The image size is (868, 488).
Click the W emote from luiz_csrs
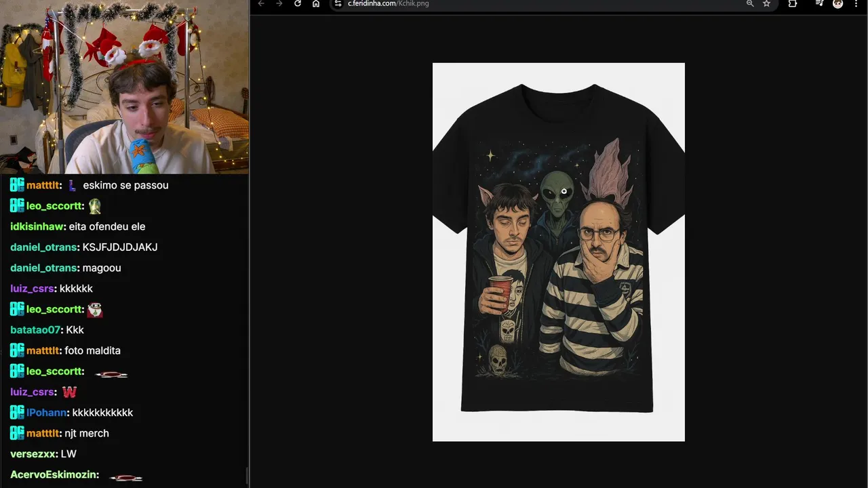coord(69,392)
